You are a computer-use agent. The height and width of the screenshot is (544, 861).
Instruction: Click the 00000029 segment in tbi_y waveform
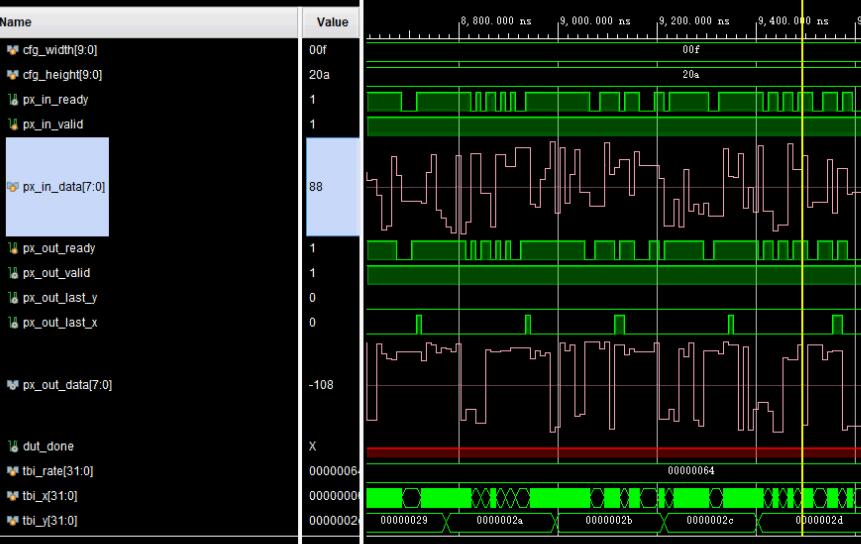click(404, 520)
